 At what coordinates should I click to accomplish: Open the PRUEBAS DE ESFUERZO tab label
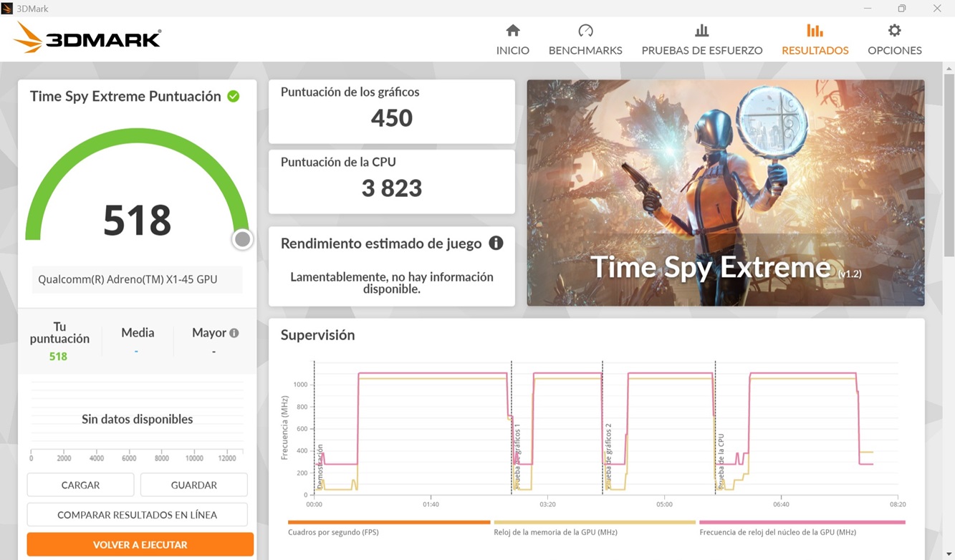click(701, 51)
